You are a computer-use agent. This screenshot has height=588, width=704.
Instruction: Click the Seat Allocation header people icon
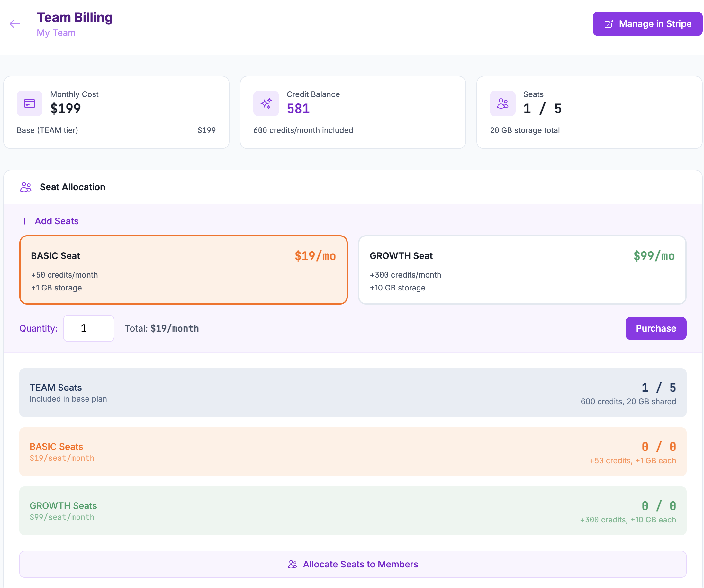click(26, 187)
